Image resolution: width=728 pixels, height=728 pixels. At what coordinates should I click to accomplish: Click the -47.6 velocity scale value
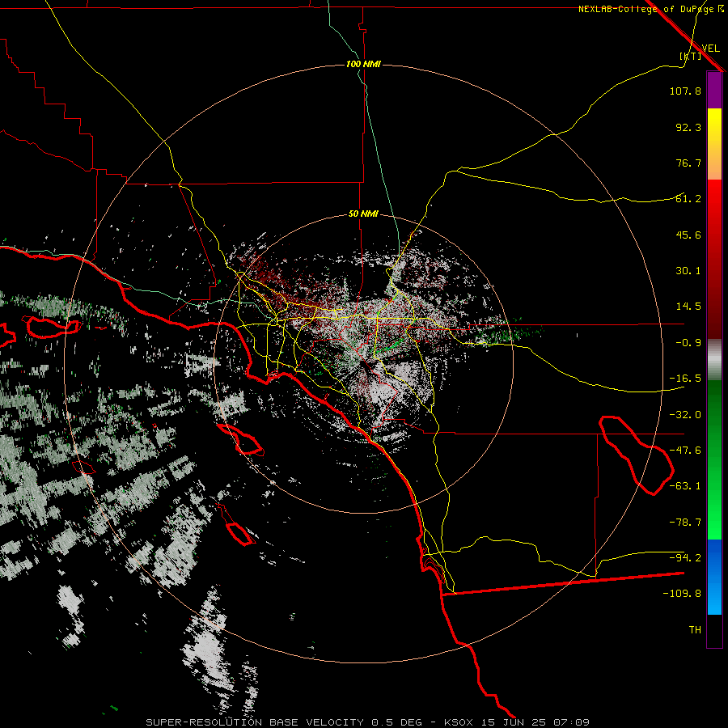click(685, 451)
